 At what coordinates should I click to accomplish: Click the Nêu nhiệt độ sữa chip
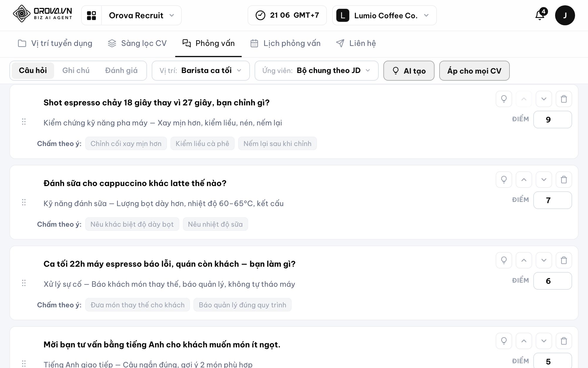(x=215, y=224)
